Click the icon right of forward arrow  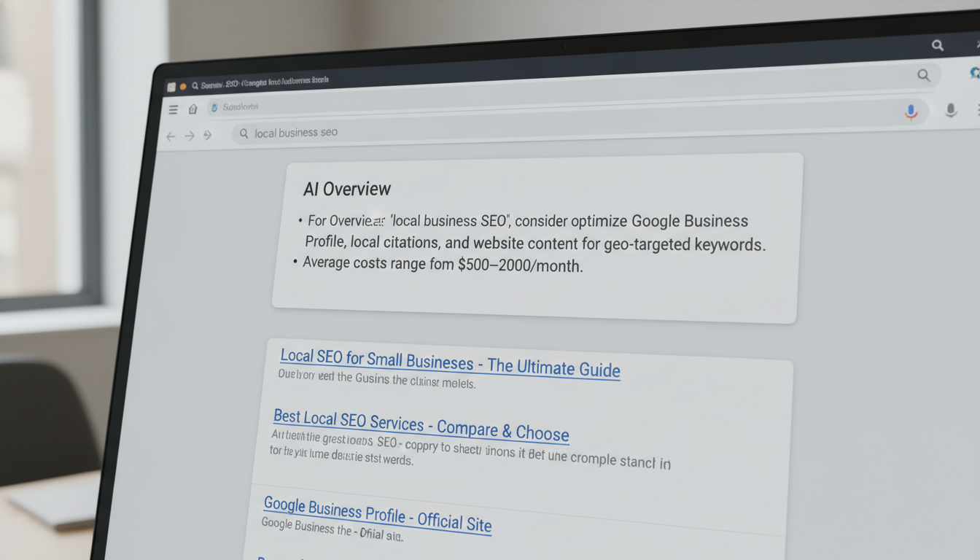click(207, 135)
